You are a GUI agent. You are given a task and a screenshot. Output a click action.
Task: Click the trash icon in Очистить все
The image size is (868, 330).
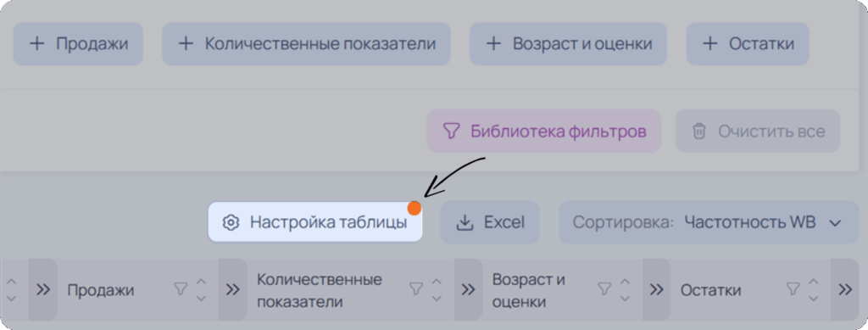tap(699, 131)
